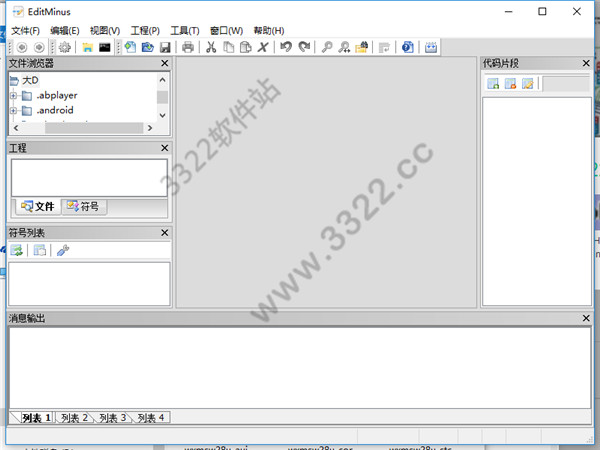Screen dimensions: 600x450
Task: Close the 文件浏览器 panel
Action: click(x=165, y=63)
